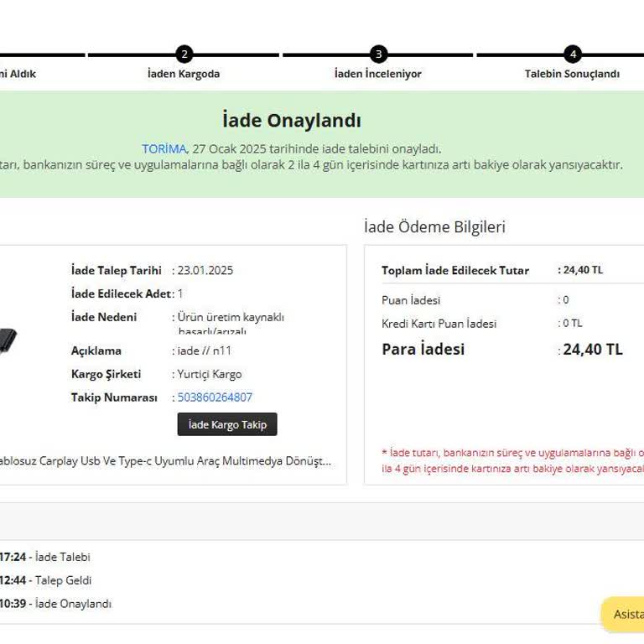Screen dimensions: 644x644
Task: Select return reason text Ürün üretim kaynaklı
Action: (231, 317)
